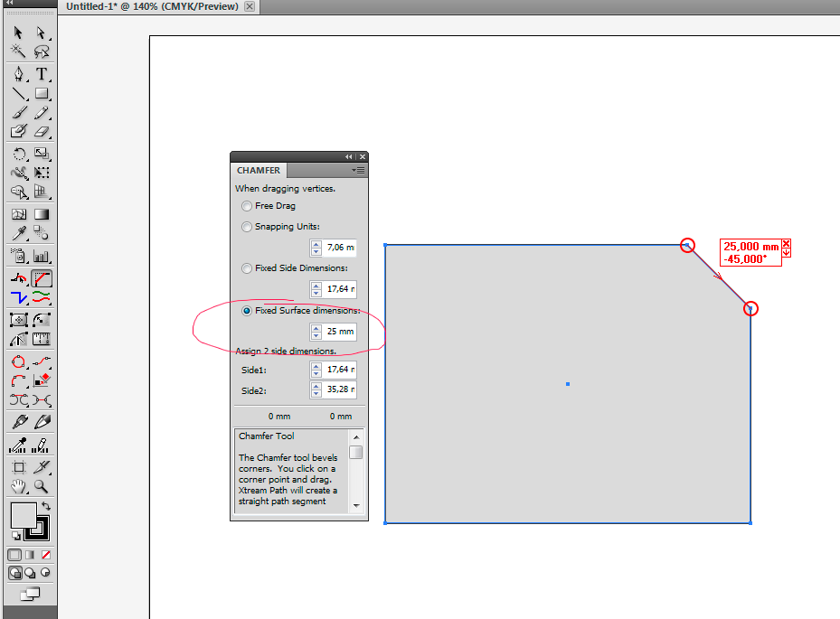840x619 pixels.
Task: Click the Side1 value input field
Action: click(x=339, y=370)
